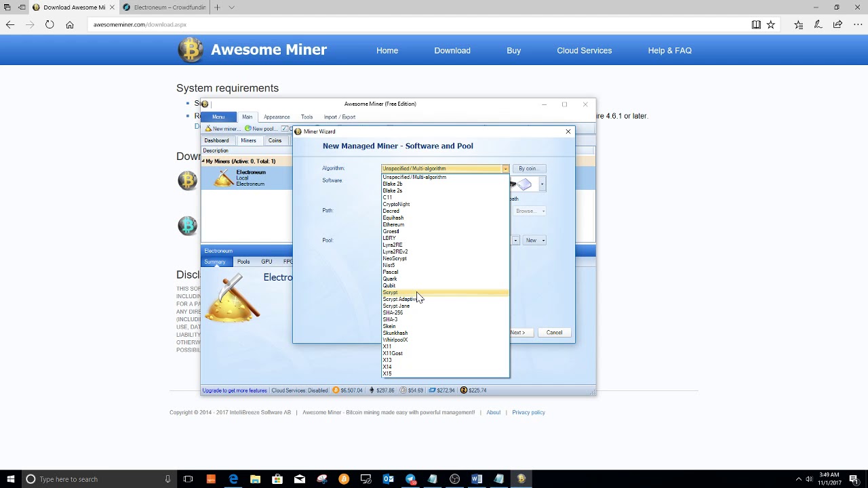
Task: Open Cloud Services in website navigation
Action: [x=585, y=51]
